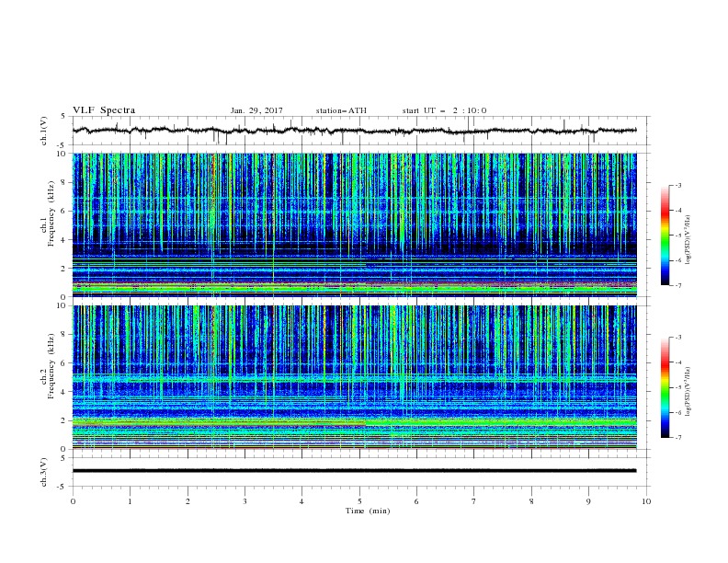728x563 pixels.
Task: Click the "6" kHz tick on ch.1 axis
Action: pyautogui.click(x=63, y=211)
